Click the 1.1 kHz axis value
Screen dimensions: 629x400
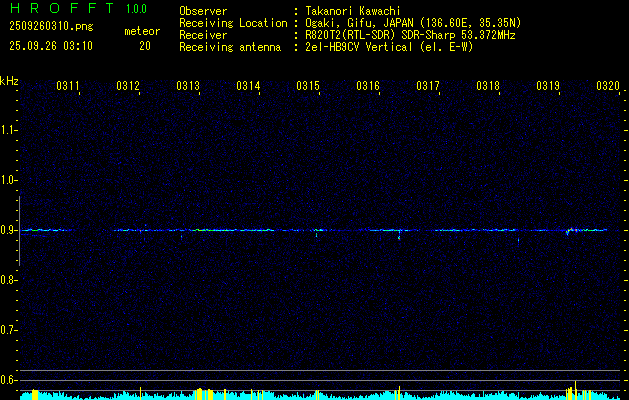[x=8, y=130]
